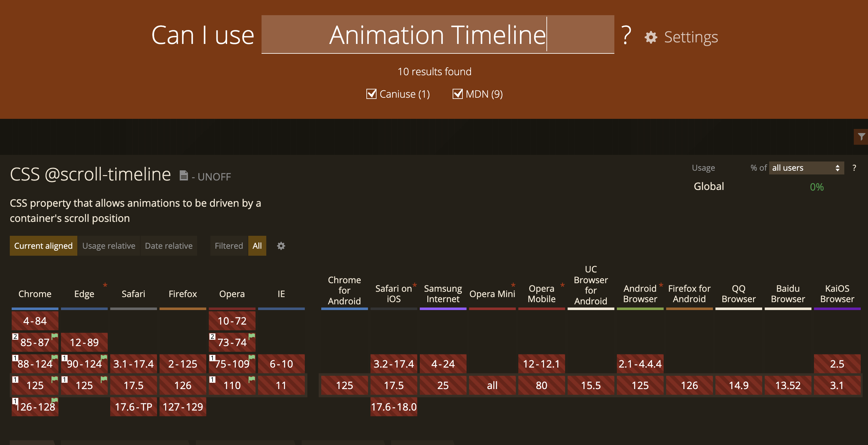
Task: Select Opera 10-72 support cell
Action: (232, 321)
